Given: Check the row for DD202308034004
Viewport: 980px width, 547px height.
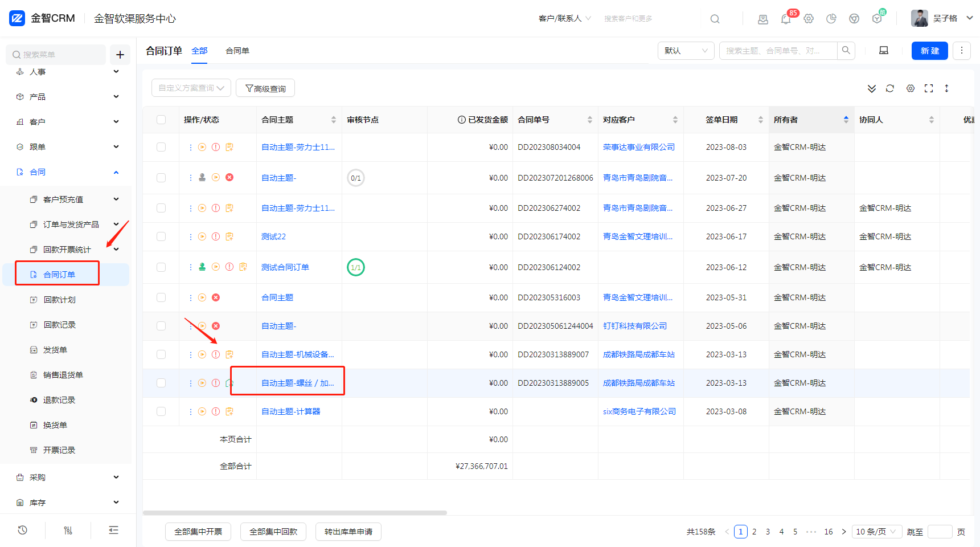Looking at the screenshot, I should 161,147.
